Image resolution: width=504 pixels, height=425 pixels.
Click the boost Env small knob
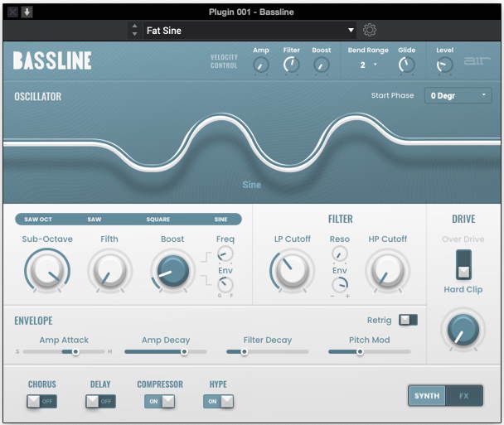225,285
